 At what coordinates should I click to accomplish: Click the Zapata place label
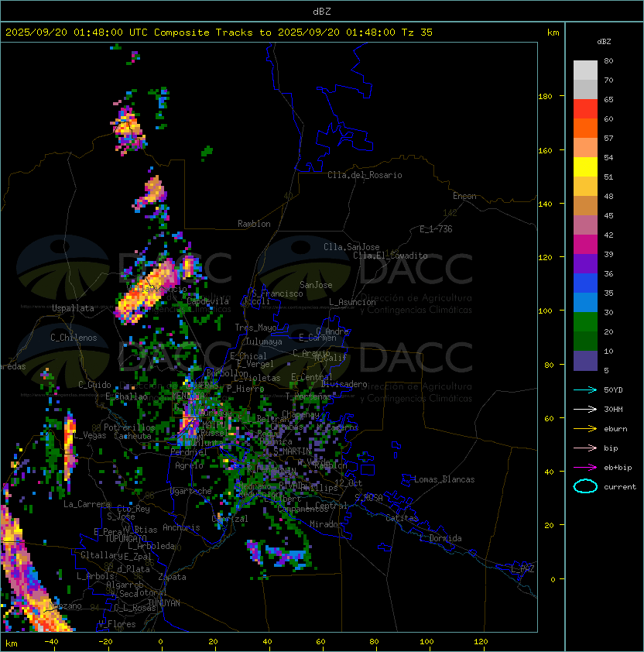tap(172, 577)
